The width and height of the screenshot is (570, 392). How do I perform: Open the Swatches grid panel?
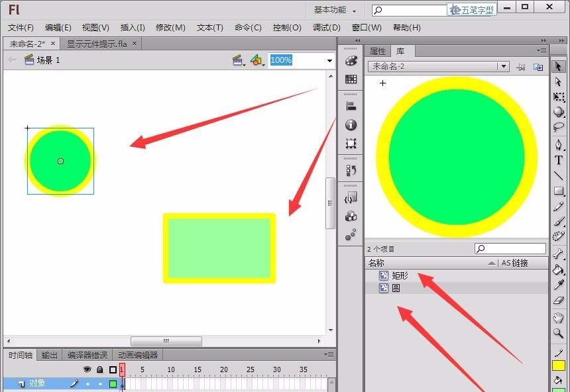351,79
